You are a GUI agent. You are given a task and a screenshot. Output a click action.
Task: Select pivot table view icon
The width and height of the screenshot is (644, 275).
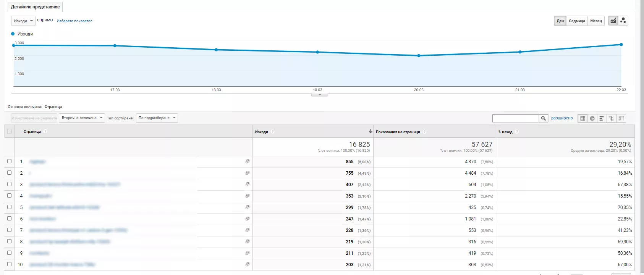[x=621, y=118]
